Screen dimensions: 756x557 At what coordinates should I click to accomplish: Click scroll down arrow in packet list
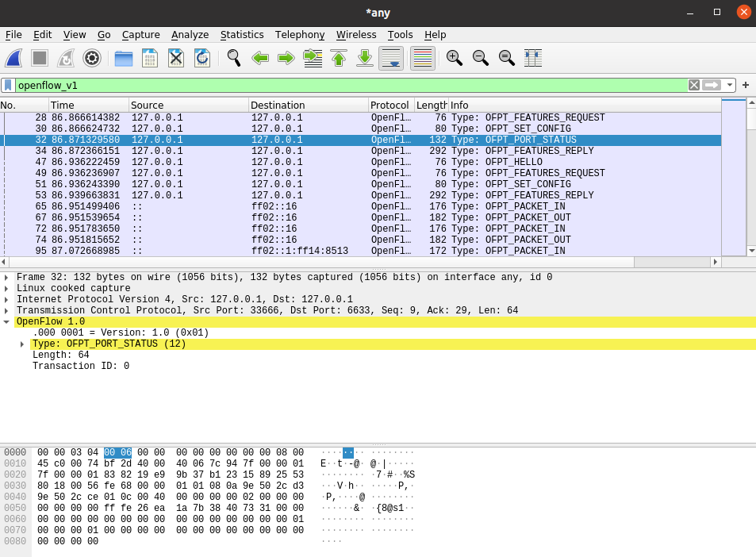tap(752, 251)
